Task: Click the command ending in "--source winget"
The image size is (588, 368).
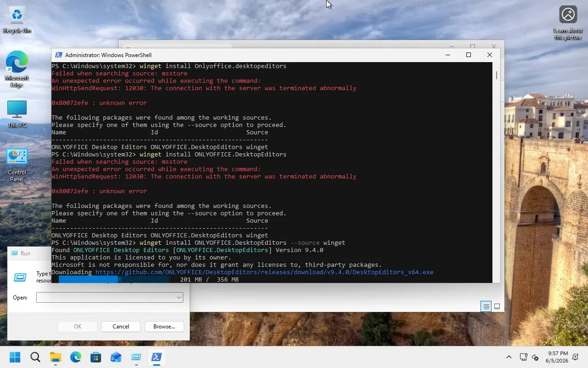Action: pyautogui.click(x=243, y=243)
